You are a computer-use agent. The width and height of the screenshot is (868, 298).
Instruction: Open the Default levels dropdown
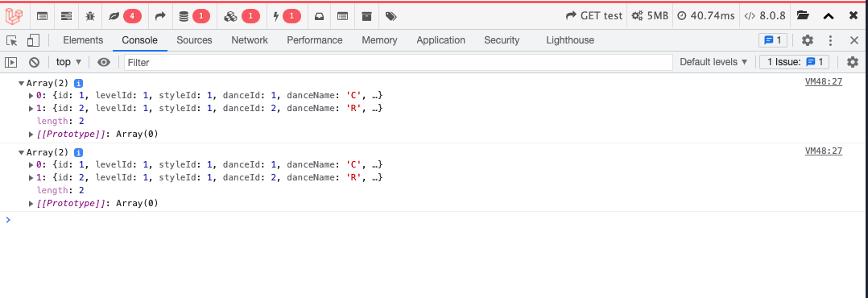pyautogui.click(x=713, y=62)
